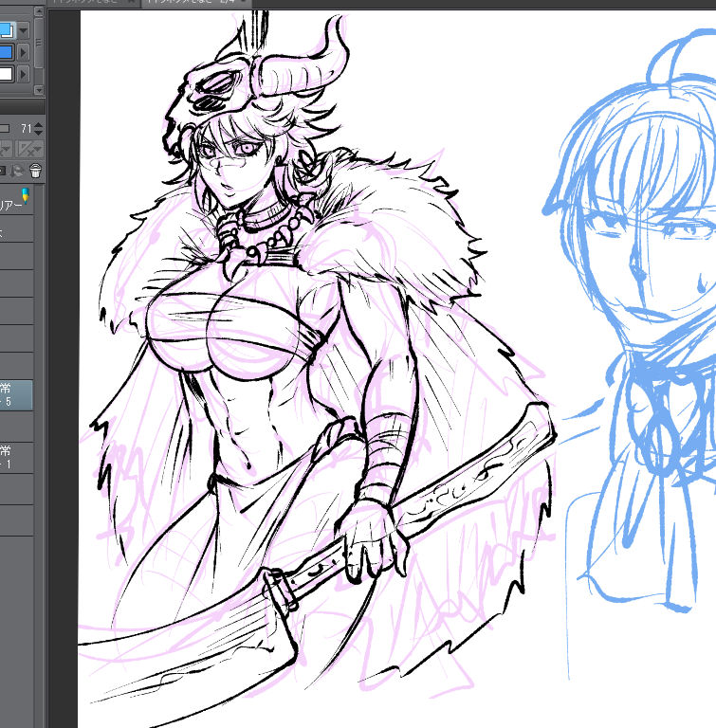Switch to the document tab showing 2/4
Image resolution: width=716 pixels, height=728 pixels.
pos(195,2)
